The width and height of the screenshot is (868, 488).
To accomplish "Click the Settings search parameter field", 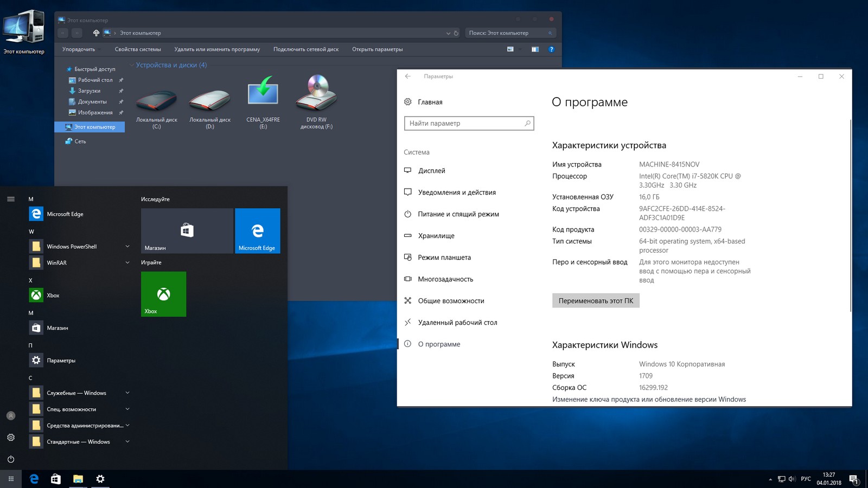I will pos(465,124).
